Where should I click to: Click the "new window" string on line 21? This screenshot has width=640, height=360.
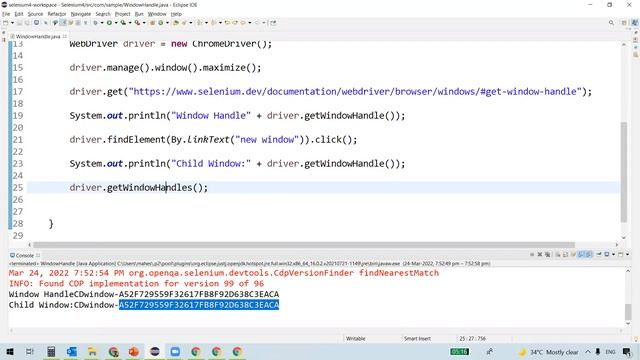267,140
